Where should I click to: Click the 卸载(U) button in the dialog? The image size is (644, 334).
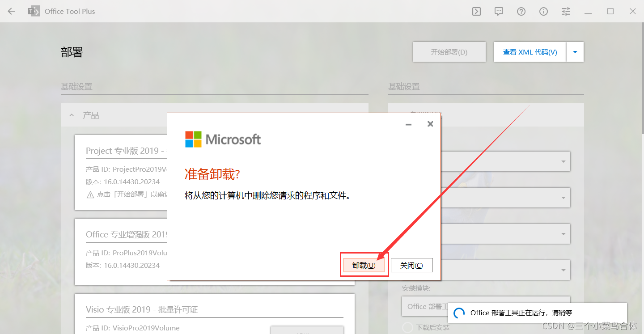tap(364, 265)
